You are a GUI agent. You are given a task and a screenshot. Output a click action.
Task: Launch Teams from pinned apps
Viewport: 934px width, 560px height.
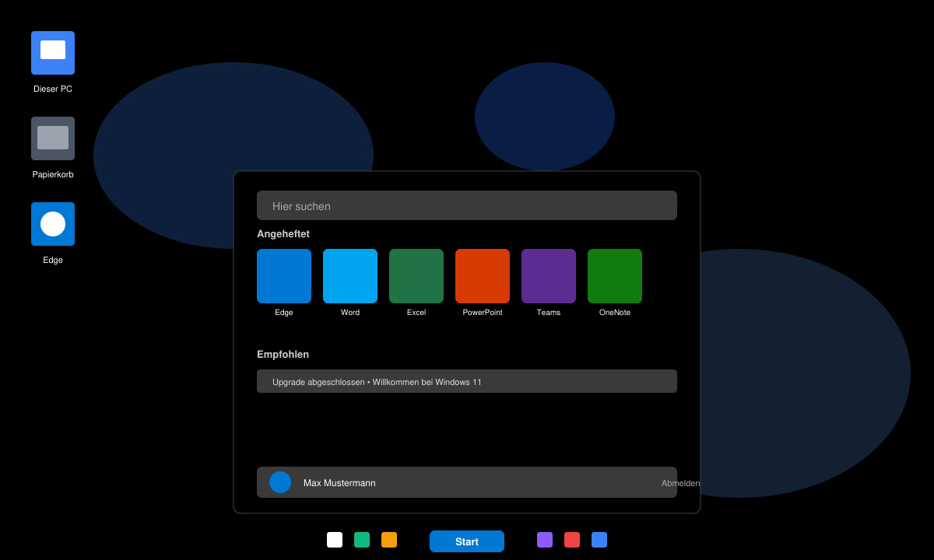click(549, 276)
